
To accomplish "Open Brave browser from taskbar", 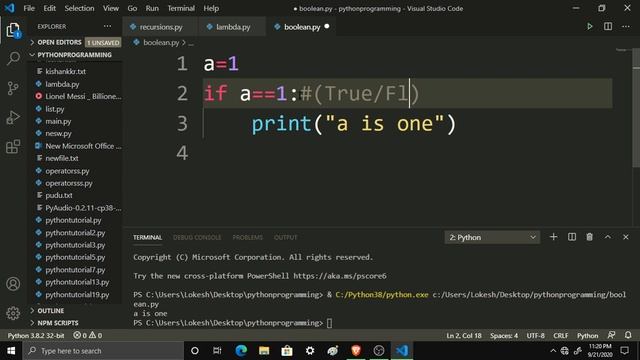I will pyautogui.click(x=356, y=351).
